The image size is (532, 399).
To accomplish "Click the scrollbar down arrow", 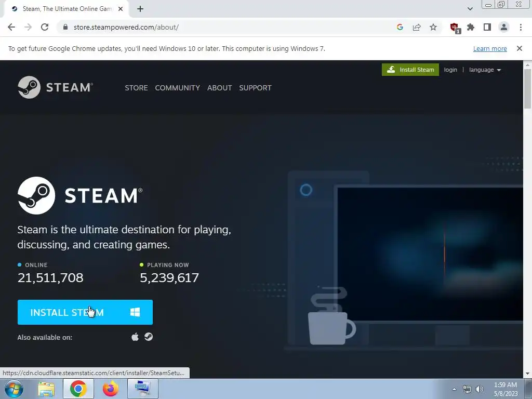I will tap(527, 374).
